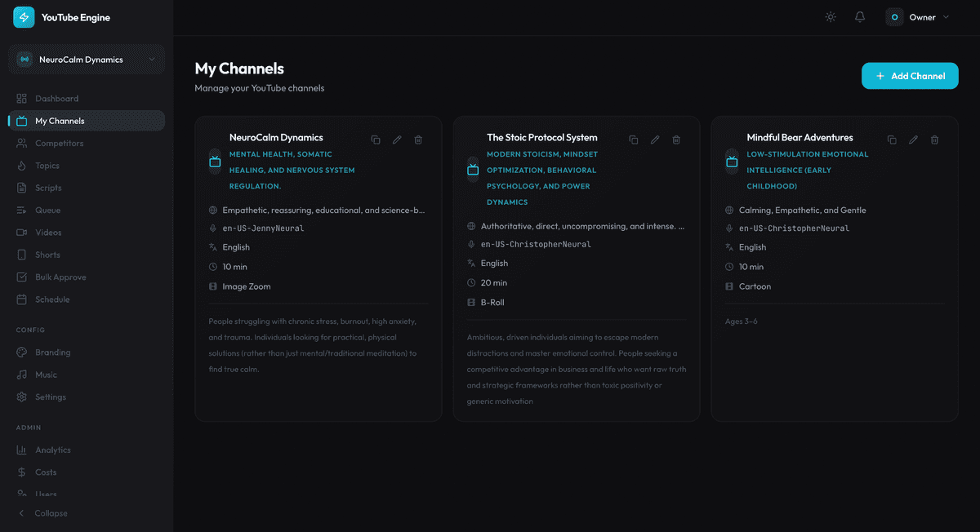This screenshot has width=980, height=532.
Task: Expand the NeuroCalm Dynamics channel selector
Action: click(87, 60)
